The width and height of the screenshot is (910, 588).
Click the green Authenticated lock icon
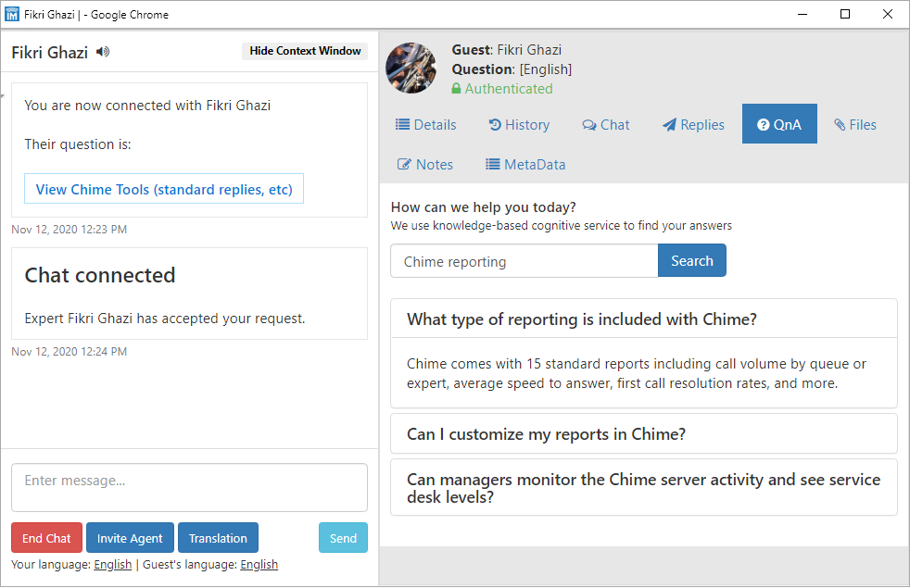click(x=456, y=89)
